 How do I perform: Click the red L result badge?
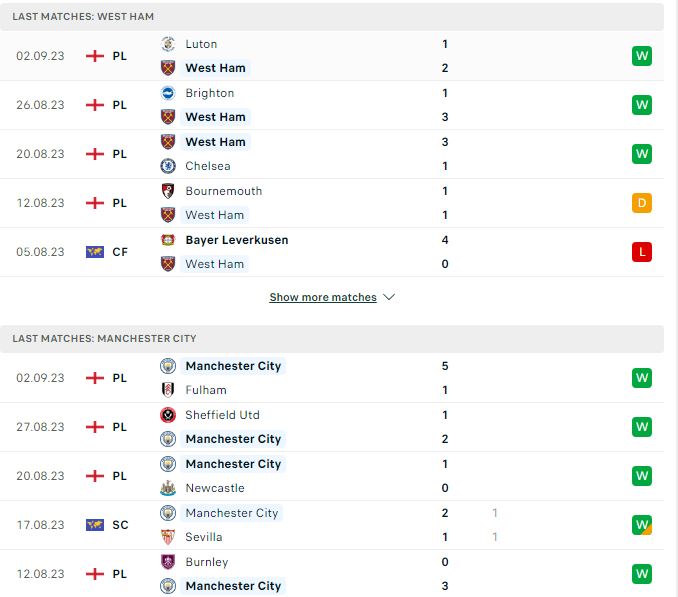tap(642, 252)
